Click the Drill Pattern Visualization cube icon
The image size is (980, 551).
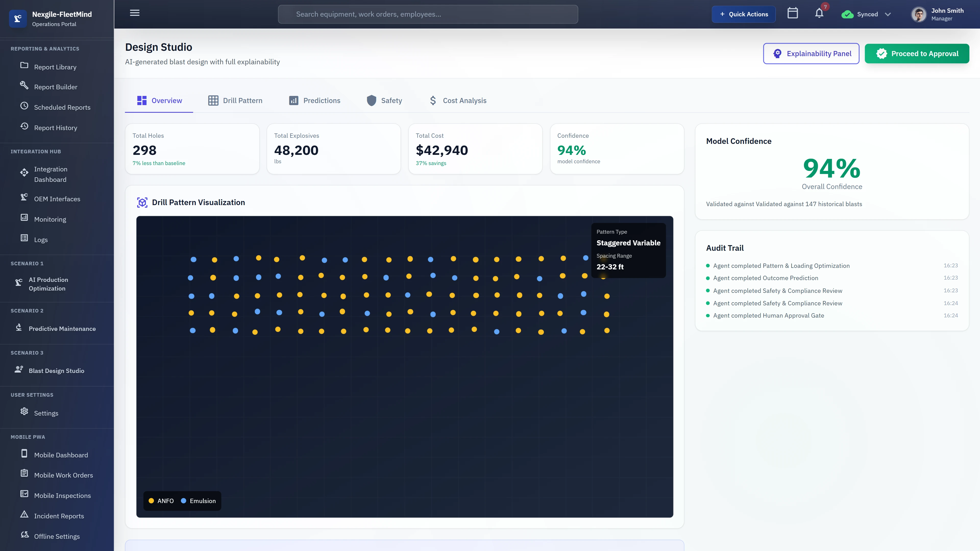point(142,203)
